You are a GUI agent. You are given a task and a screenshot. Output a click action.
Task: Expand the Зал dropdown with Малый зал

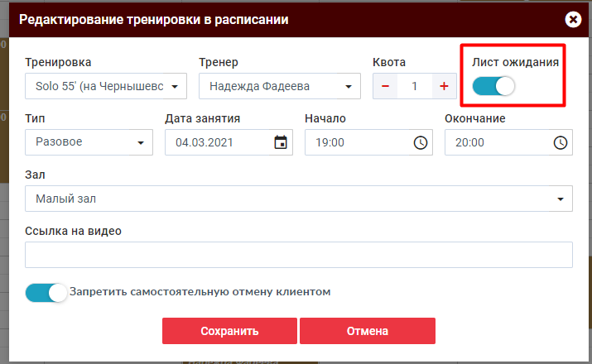click(298, 199)
